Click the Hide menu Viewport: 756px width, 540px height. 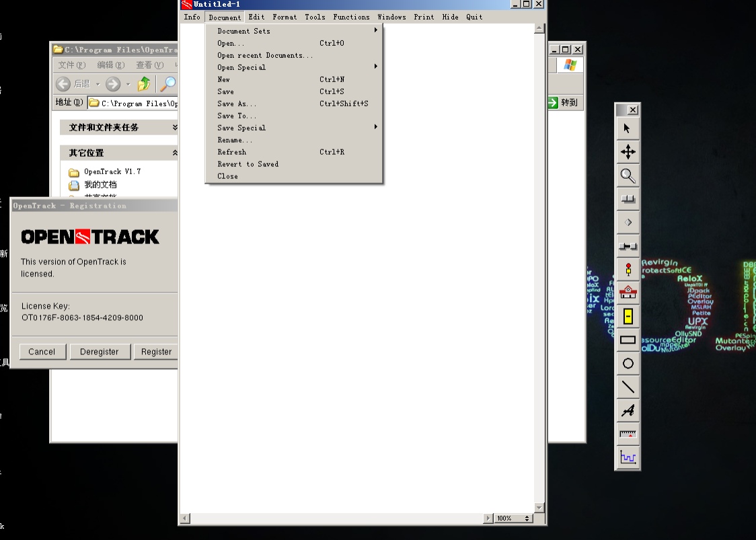(x=451, y=17)
